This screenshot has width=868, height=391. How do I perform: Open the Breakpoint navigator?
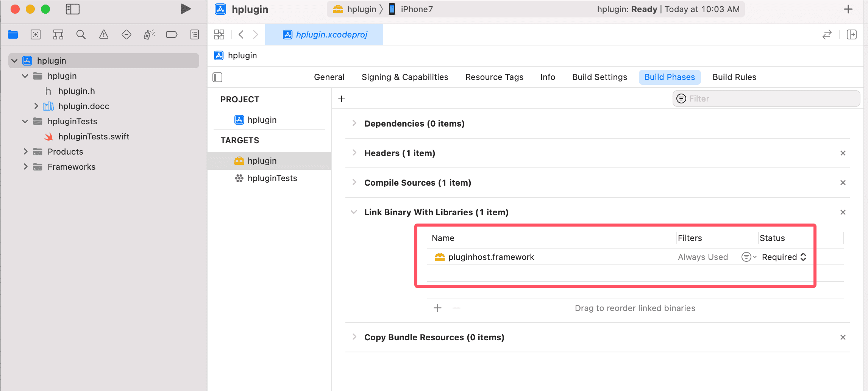(172, 35)
